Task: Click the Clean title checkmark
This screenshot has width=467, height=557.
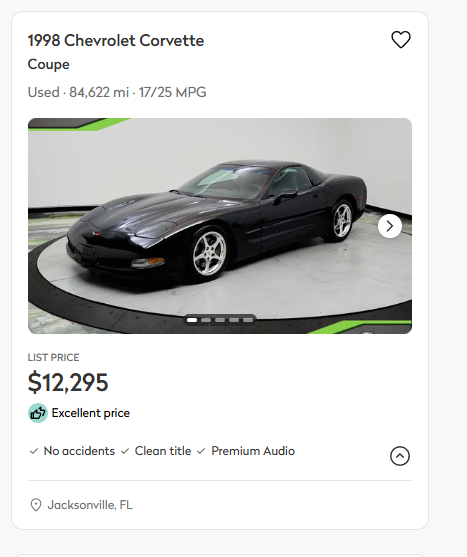Action: (x=125, y=451)
